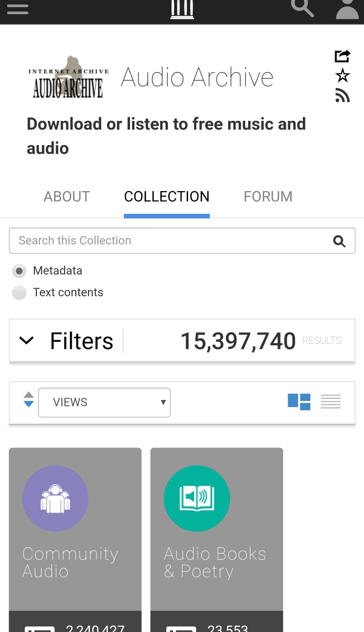Open user account profile icon
Image resolution: width=364 pixels, height=632 pixels.
point(347,9)
